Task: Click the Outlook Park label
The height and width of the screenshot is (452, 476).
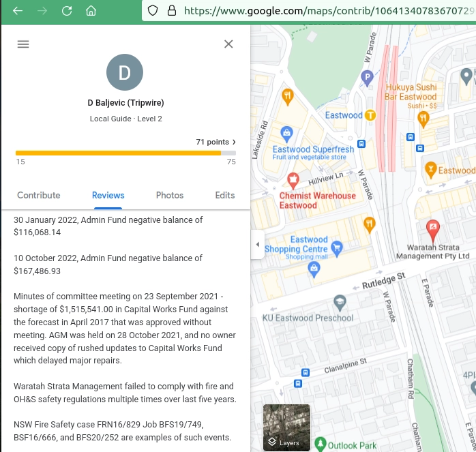Action: coord(352,446)
